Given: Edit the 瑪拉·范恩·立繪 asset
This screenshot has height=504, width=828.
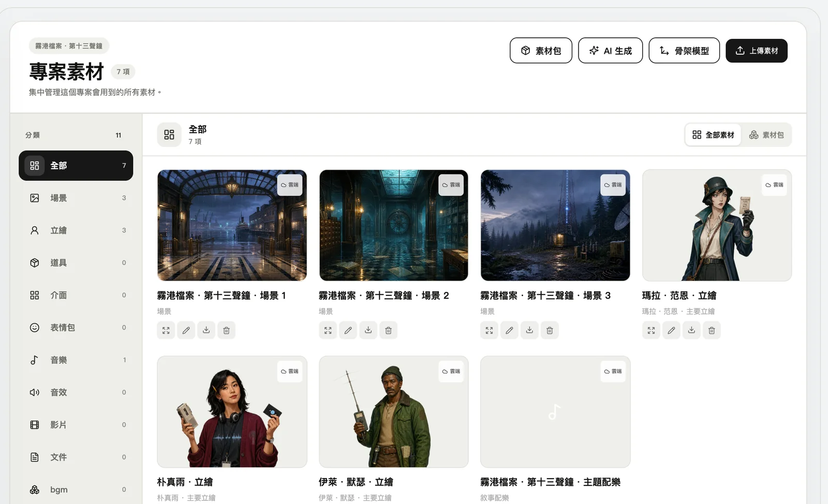Looking at the screenshot, I should point(672,330).
